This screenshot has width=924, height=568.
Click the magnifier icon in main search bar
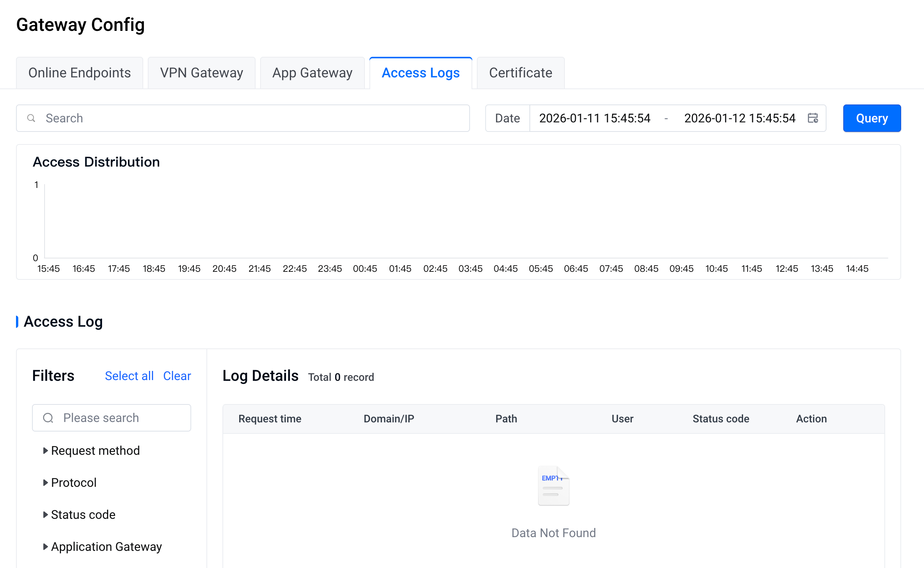(x=31, y=118)
